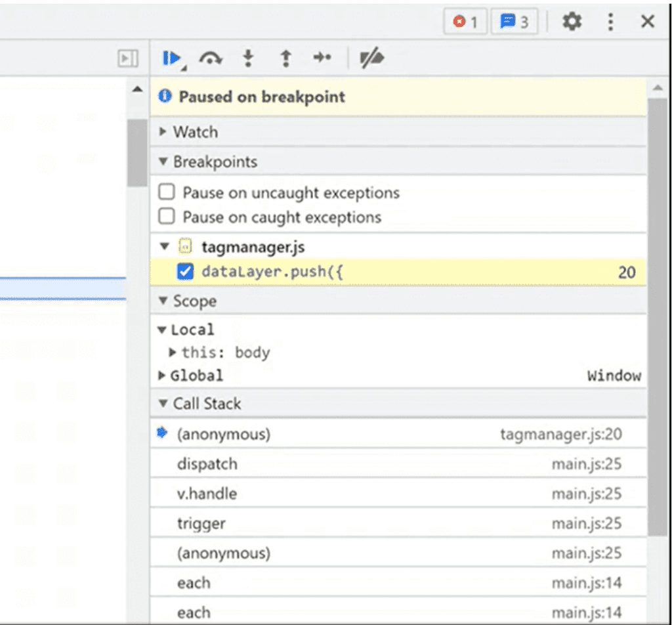
Task: Step over the next function call
Action: [x=211, y=58]
